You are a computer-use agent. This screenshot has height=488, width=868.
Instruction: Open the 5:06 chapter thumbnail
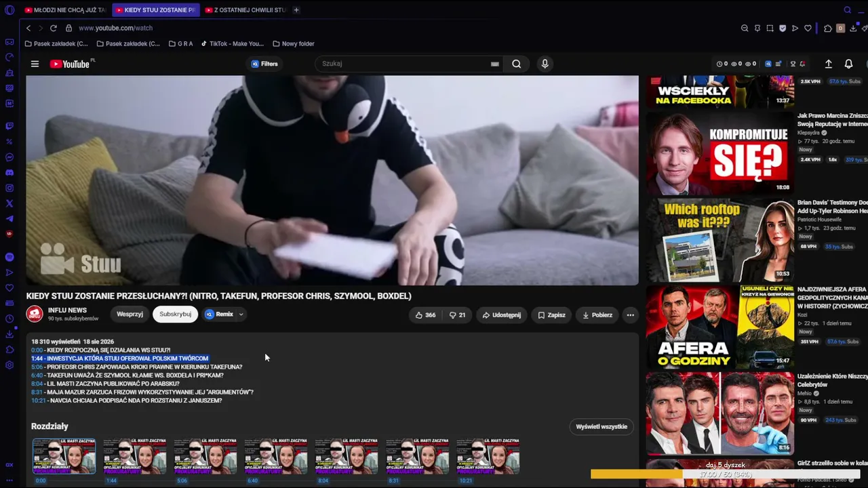point(205,456)
